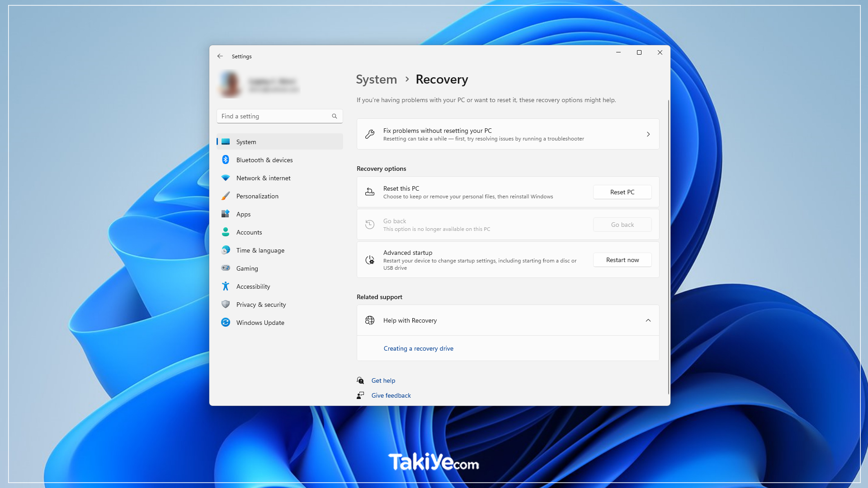
Task: Maximize the Settings window
Action: coord(639,52)
